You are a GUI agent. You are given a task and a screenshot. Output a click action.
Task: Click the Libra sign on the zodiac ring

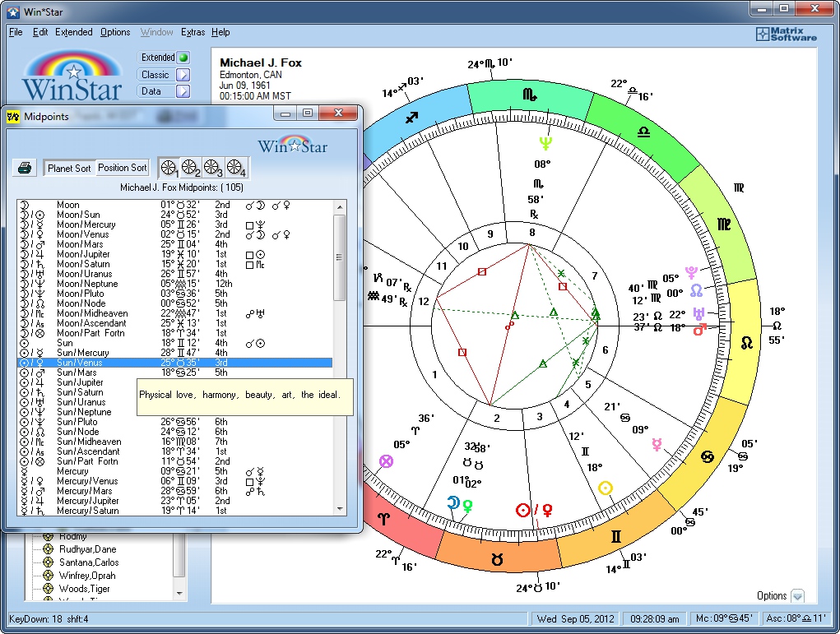tap(643, 132)
